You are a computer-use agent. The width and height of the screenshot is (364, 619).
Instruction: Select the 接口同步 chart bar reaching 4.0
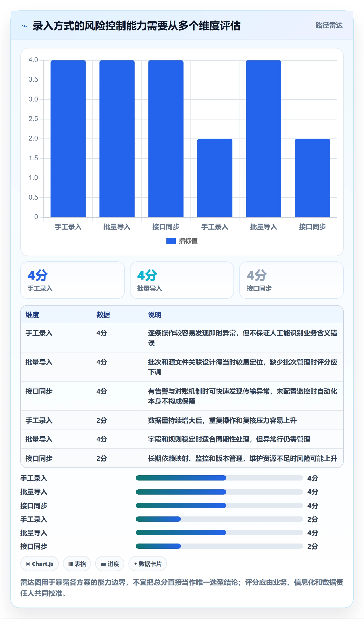pos(166,139)
